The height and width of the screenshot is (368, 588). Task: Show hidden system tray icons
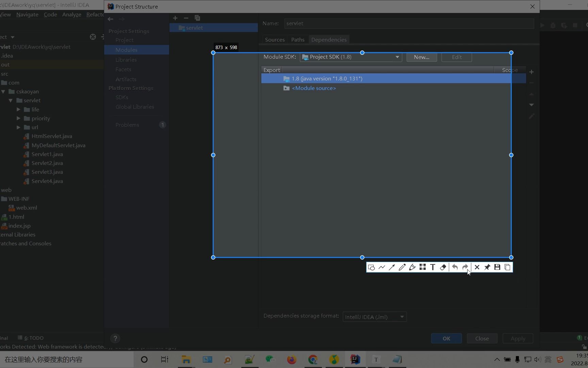(497, 359)
